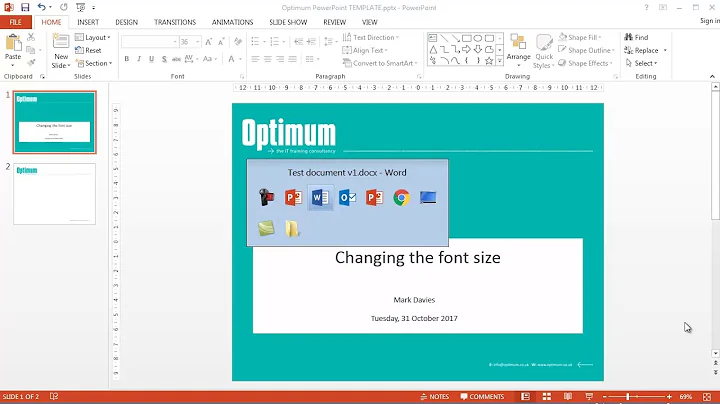Clear all formatting icon
The image size is (720, 404).
pyautogui.click(x=238, y=42)
